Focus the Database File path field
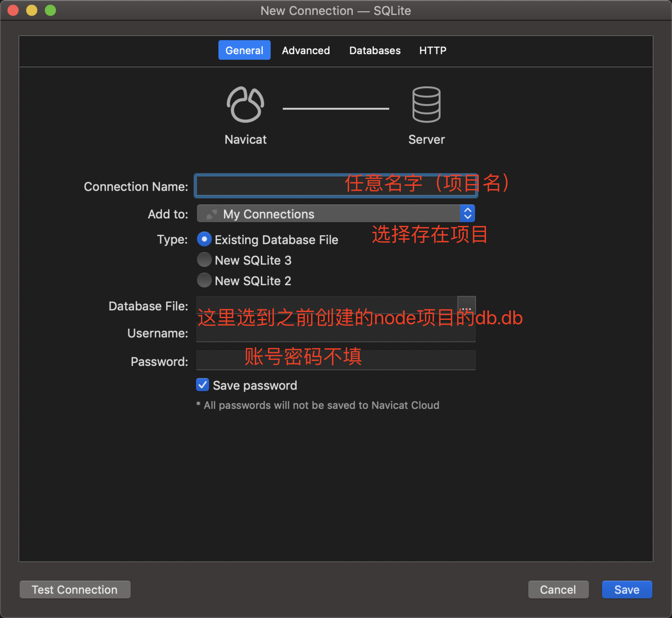 (x=327, y=305)
